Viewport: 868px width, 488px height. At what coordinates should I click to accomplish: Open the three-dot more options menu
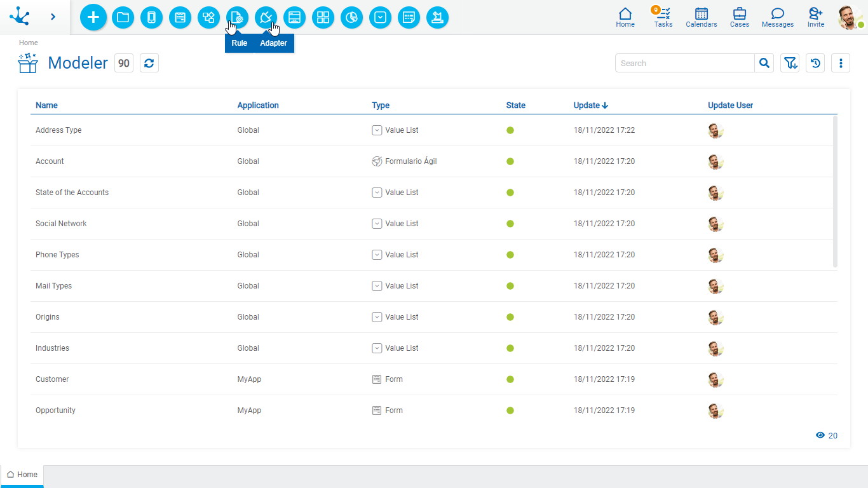click(841, 63)
